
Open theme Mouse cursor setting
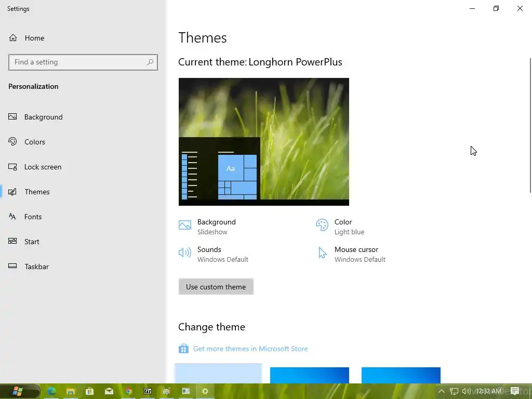tap(351, 254)
